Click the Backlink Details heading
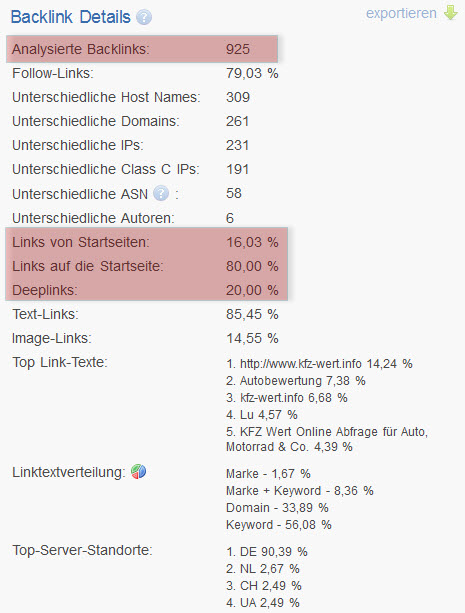Screen dimensions: 465x613 pyautogui.click(x=70, y=17)
